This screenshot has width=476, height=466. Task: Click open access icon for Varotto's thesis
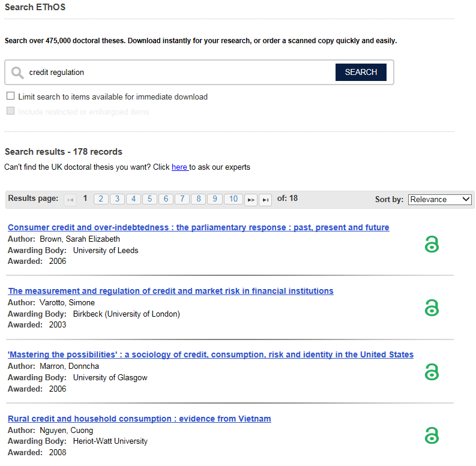[432, 308]
